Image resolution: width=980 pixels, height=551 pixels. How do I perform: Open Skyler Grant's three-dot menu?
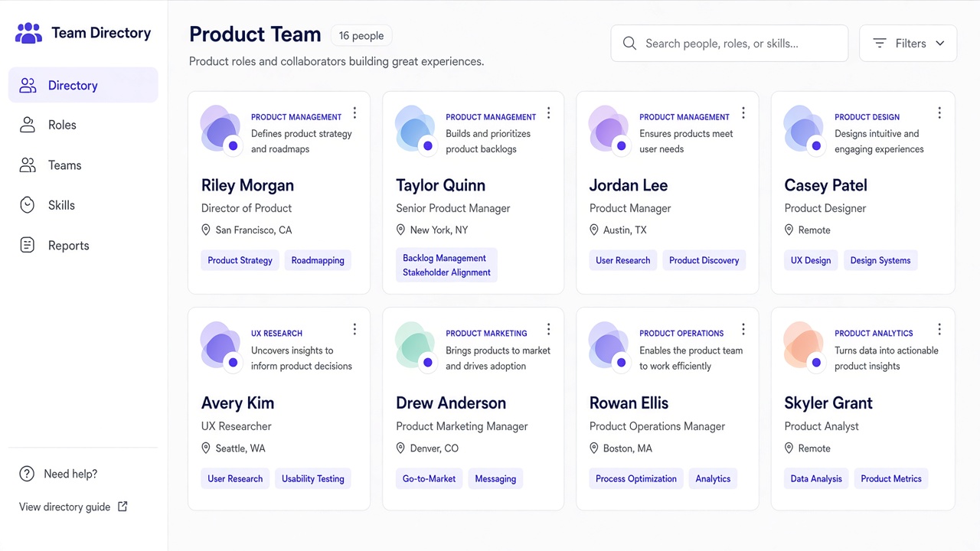939,329
